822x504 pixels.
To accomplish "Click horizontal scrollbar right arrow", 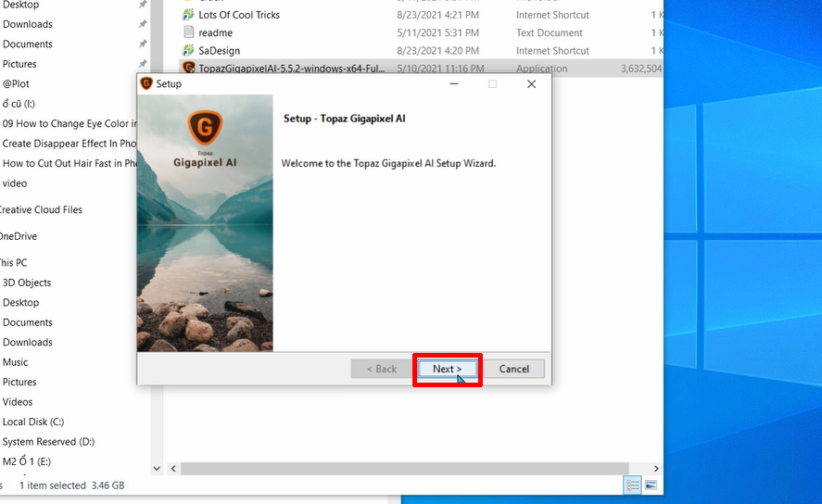I will pyautogui.click(x=656, y=469).
